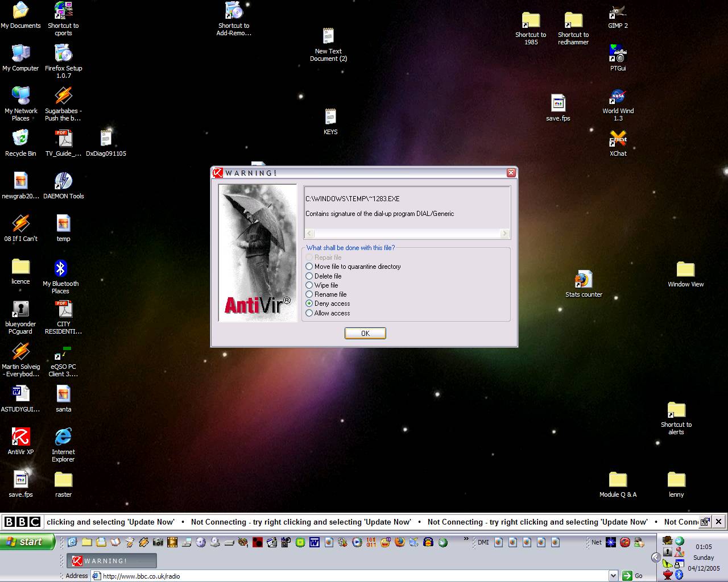Select the Module Q & A folder
Viewport: 728px width, 582px height.
(618, 484)
